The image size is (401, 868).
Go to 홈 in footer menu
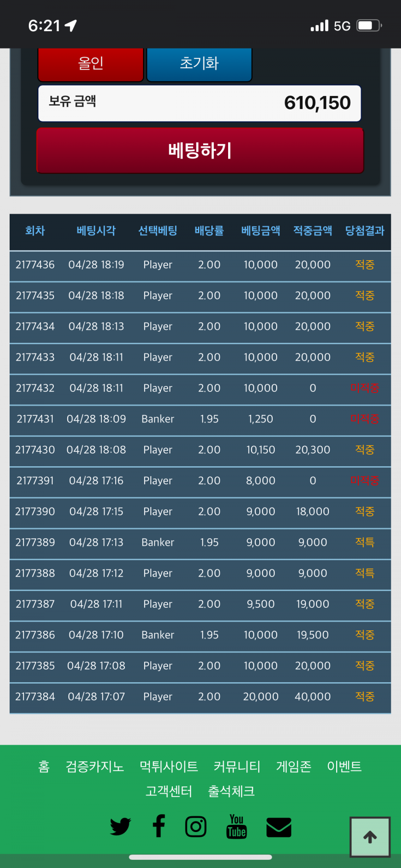[44, 766]
